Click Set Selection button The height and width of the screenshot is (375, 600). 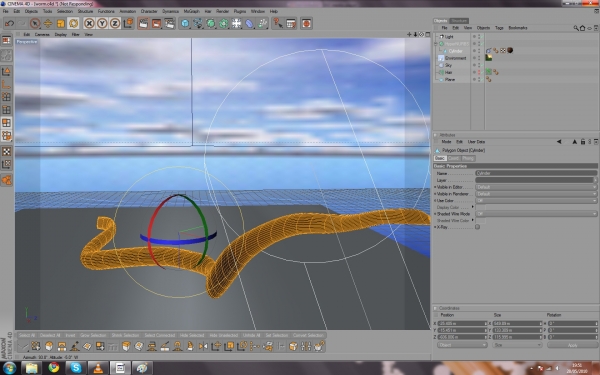[277, 336]
